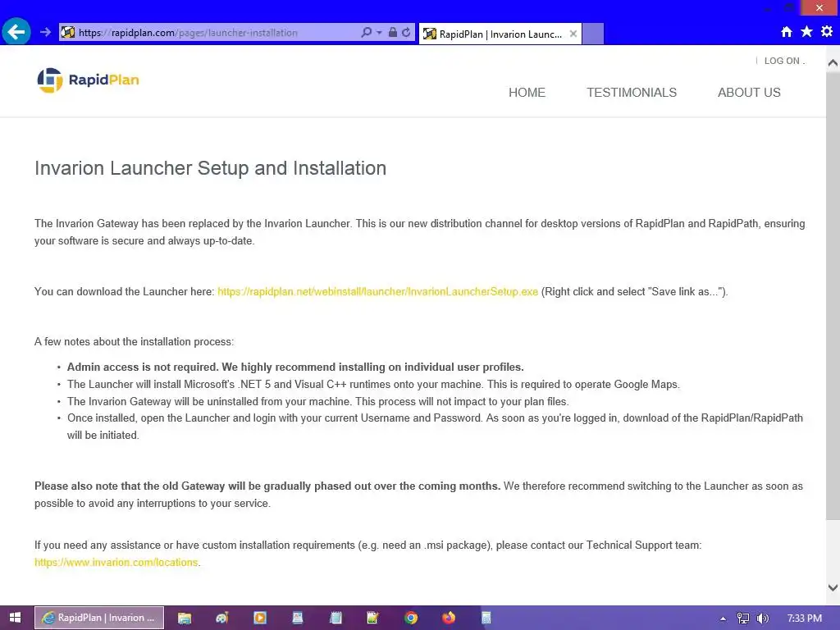Click the rapidplan.com address bar field

click(209, 33)
